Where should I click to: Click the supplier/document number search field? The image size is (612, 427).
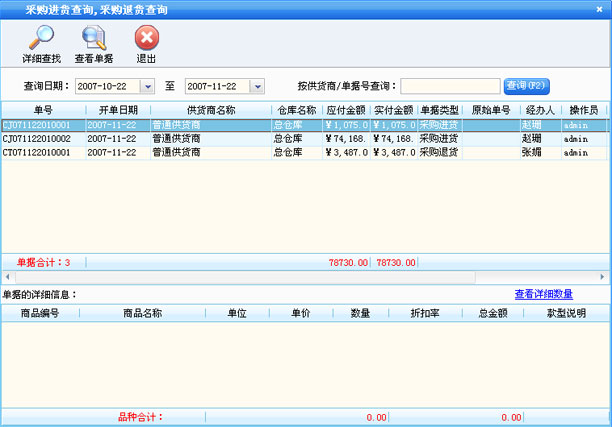click(450, 86)
